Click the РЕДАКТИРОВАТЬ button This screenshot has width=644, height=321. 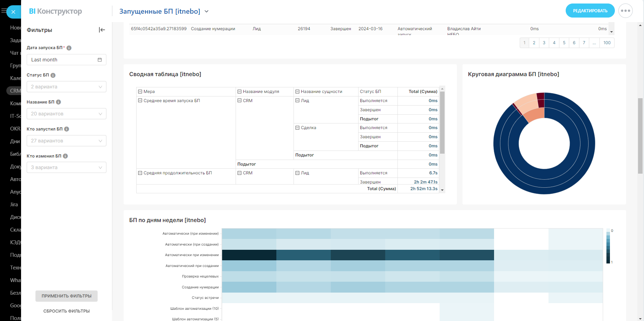[590, 11]
